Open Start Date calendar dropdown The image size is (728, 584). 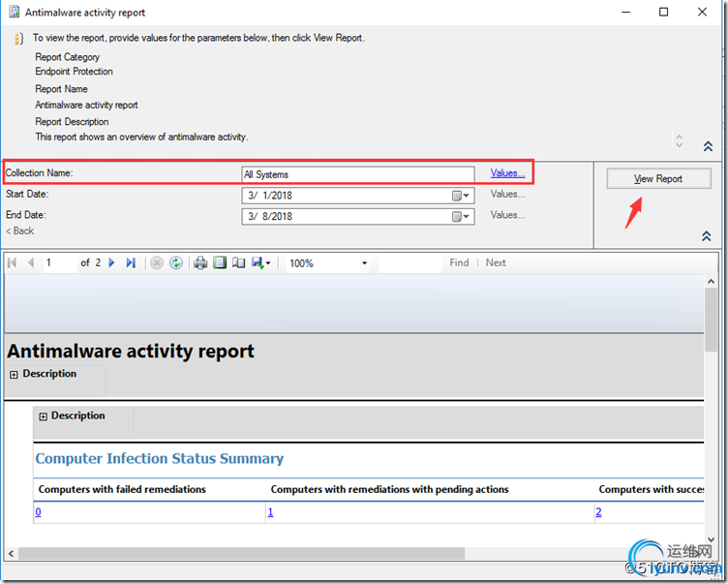click(461, 196)
